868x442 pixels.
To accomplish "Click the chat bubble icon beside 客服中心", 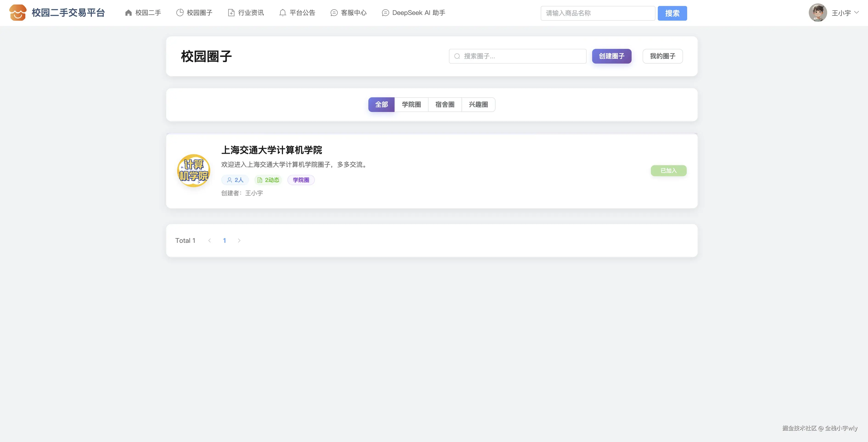I will click(333, 13).
